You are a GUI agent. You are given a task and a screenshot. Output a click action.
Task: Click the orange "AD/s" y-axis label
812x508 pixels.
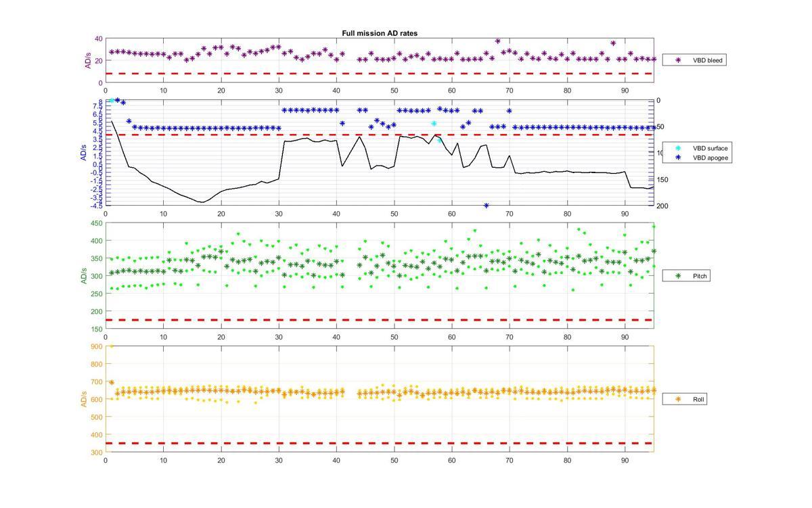coord(84,399)
